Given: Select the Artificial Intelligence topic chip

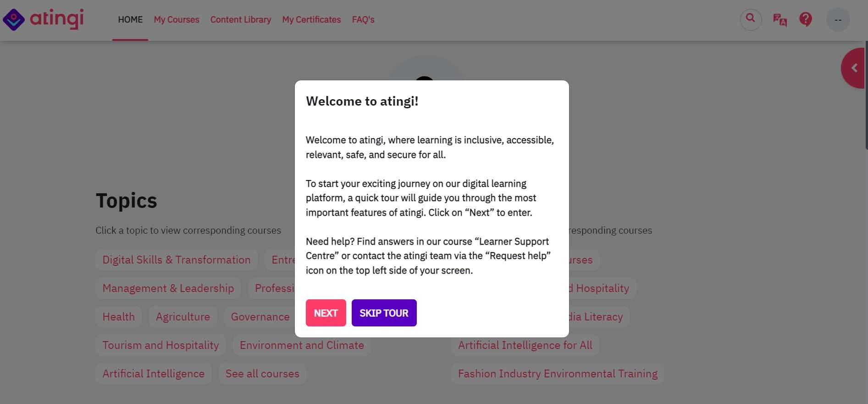Looking at the screenshot, I should (x=154, y=374).
